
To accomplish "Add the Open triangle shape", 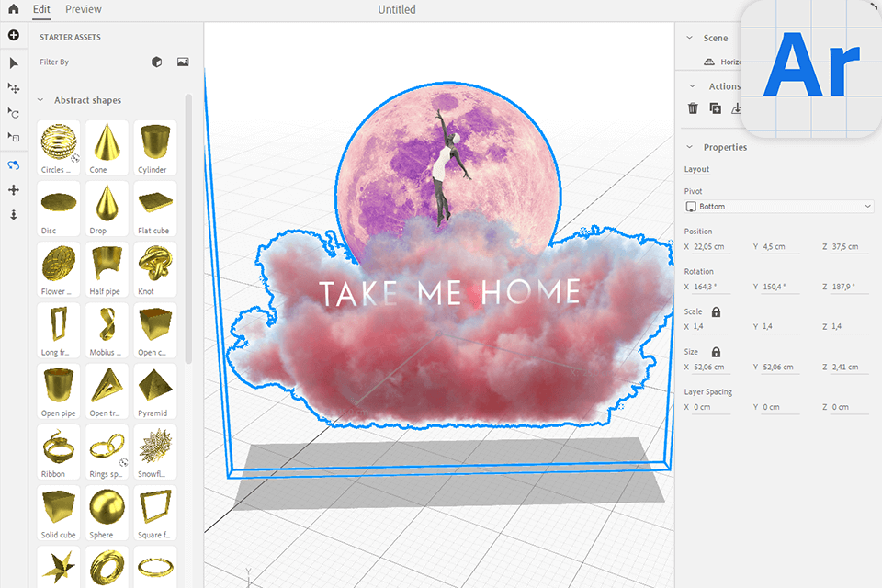I will (x=107, y=390).
